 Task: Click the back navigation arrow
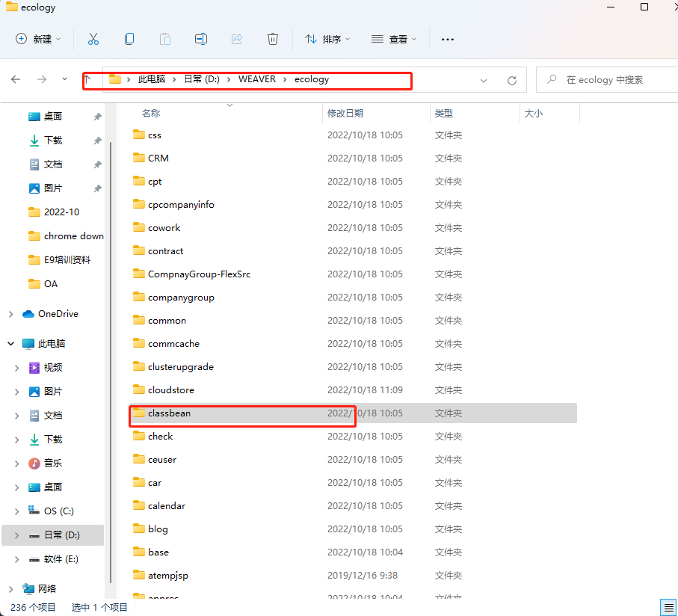16,79
